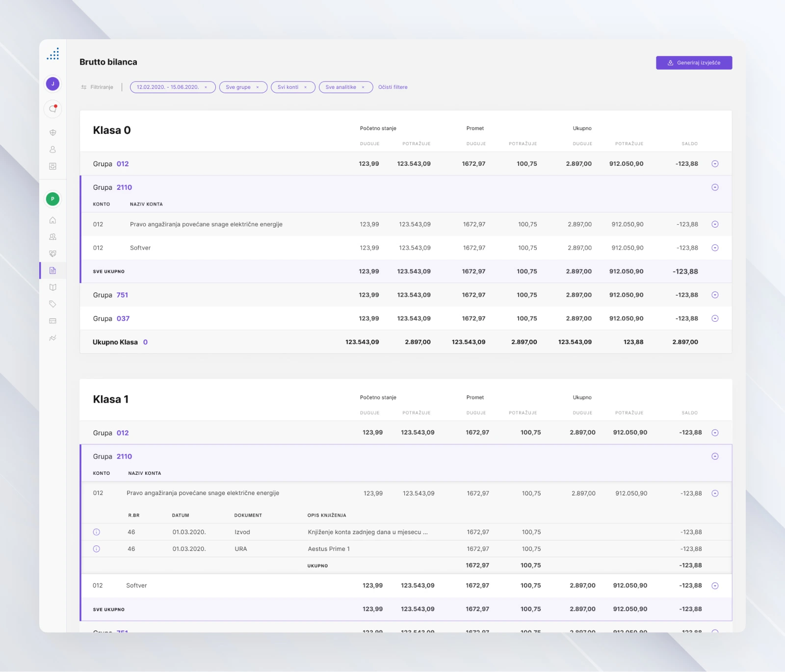Click SALDO column header in Klasa 0
This screenshot has height=672, width=785.
point(690,144)
